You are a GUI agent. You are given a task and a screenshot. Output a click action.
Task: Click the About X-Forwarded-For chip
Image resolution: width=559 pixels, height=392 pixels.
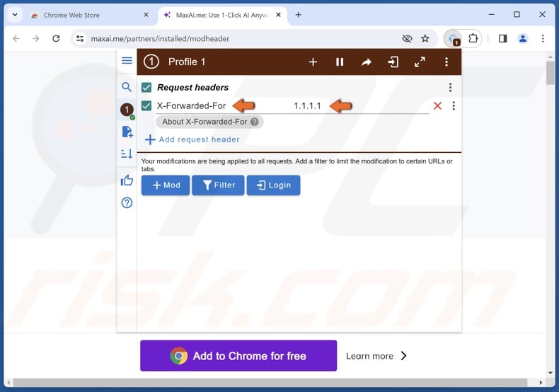click(209, 122)
